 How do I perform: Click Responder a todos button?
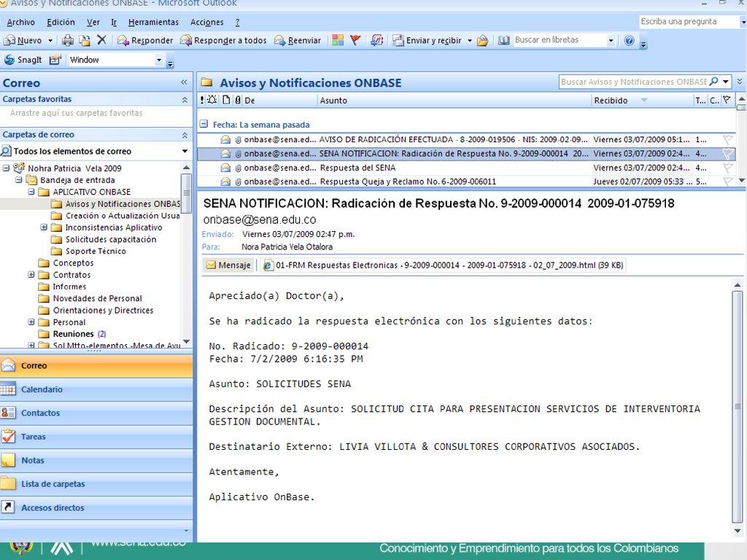(x=223, y=41)
